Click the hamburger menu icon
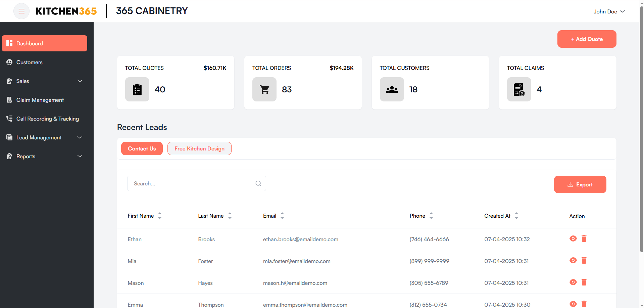Viewport: 644px width, 308px height. 21,11
